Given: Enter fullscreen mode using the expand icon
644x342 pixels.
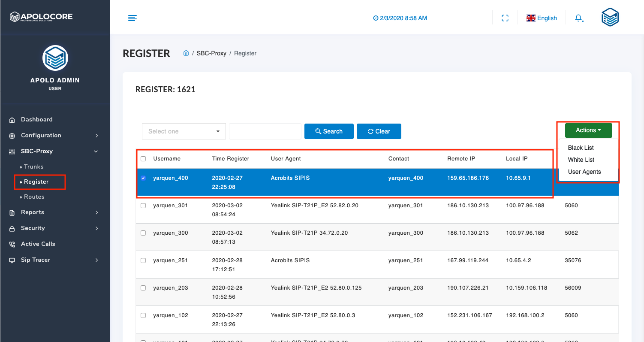Looking at the screenshot, I should point(505,18).
